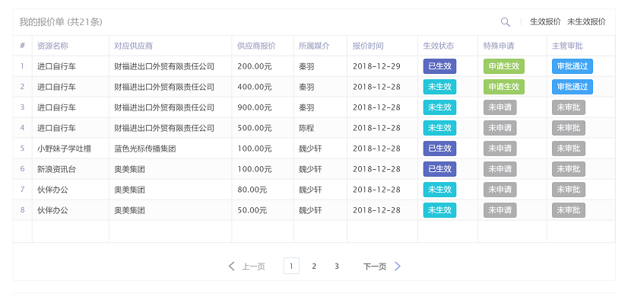Click 申请生效 badge in row 2
This screenshot has height=297, width=644.
504,87
